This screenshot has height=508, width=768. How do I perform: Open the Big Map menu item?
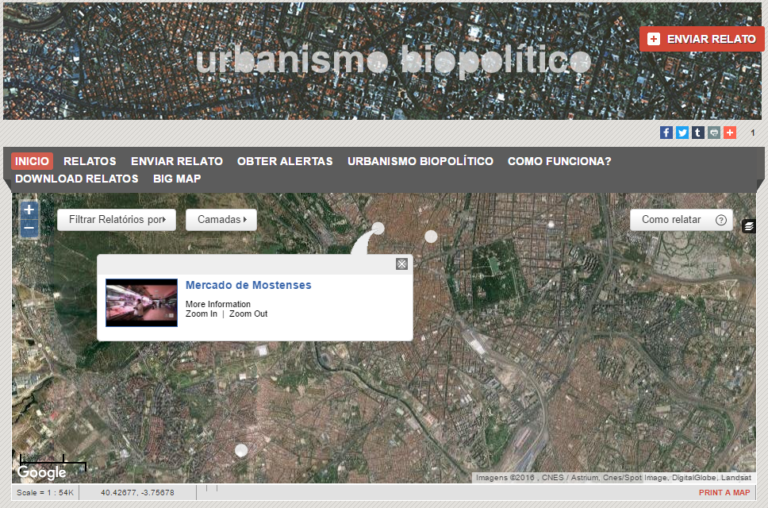(177, 179)
